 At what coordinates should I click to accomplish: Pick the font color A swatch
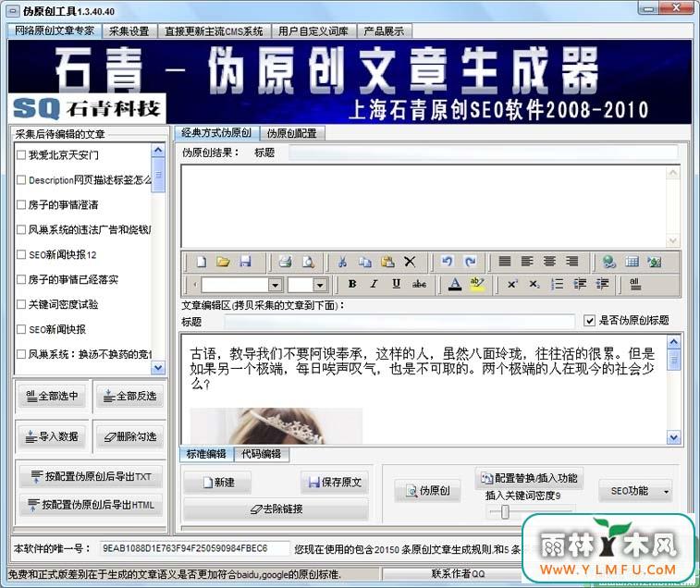(455, 285)
